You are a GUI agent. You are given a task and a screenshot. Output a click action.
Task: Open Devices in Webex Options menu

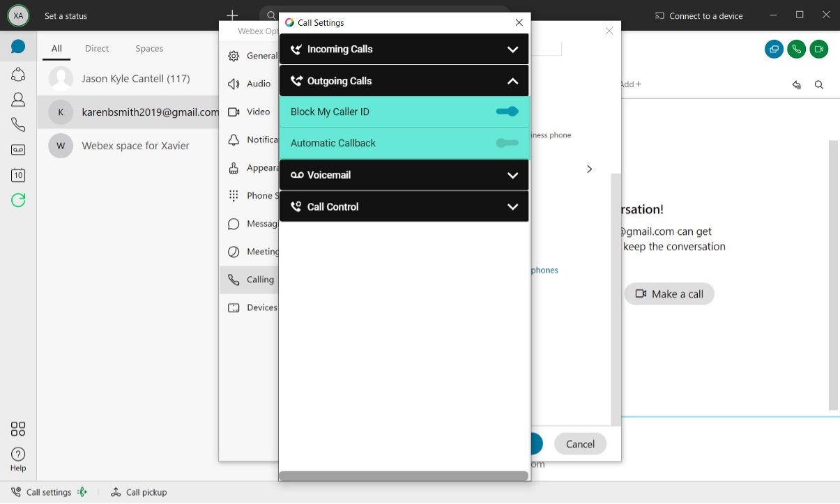coord(249,307)
